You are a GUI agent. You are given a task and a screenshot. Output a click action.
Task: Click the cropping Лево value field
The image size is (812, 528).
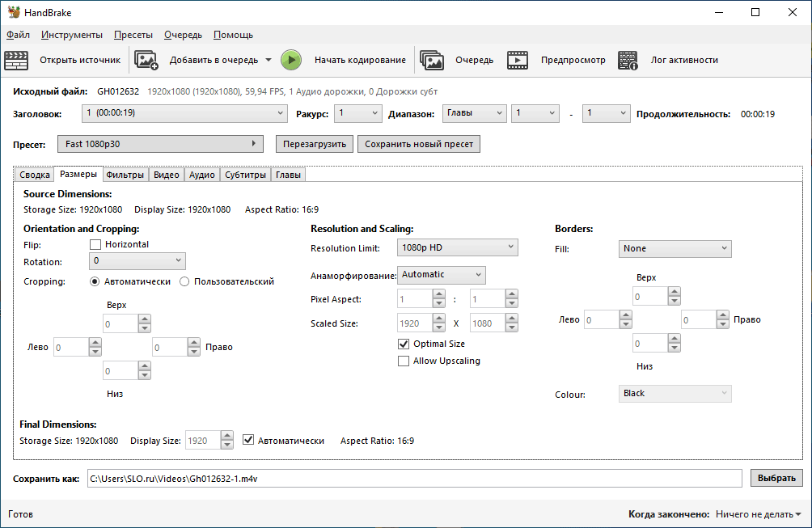71,348
